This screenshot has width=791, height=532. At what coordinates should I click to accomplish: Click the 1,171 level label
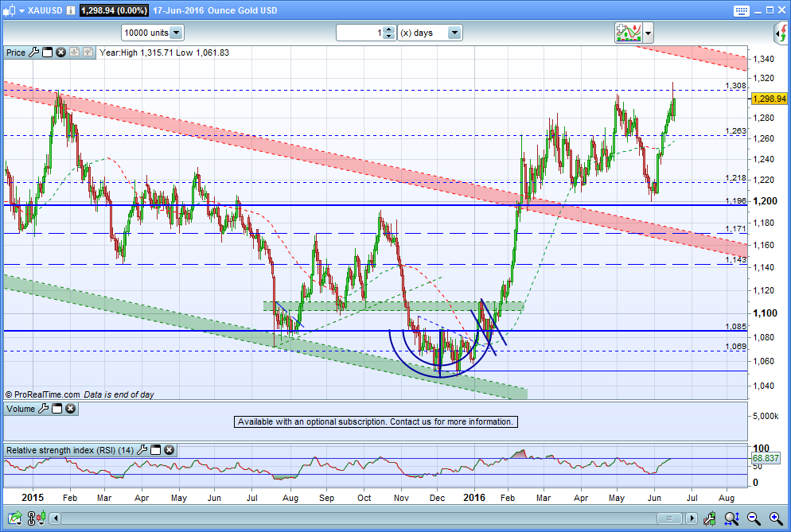coord(735,229)
